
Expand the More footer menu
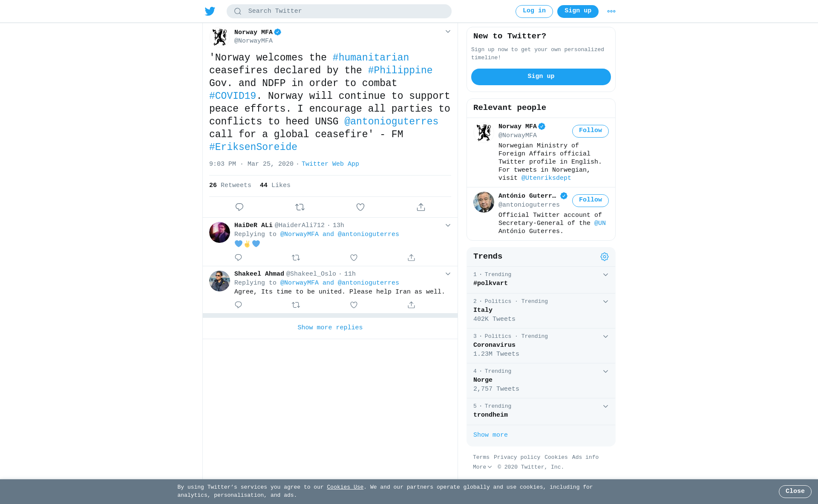(x=482, y=467)
